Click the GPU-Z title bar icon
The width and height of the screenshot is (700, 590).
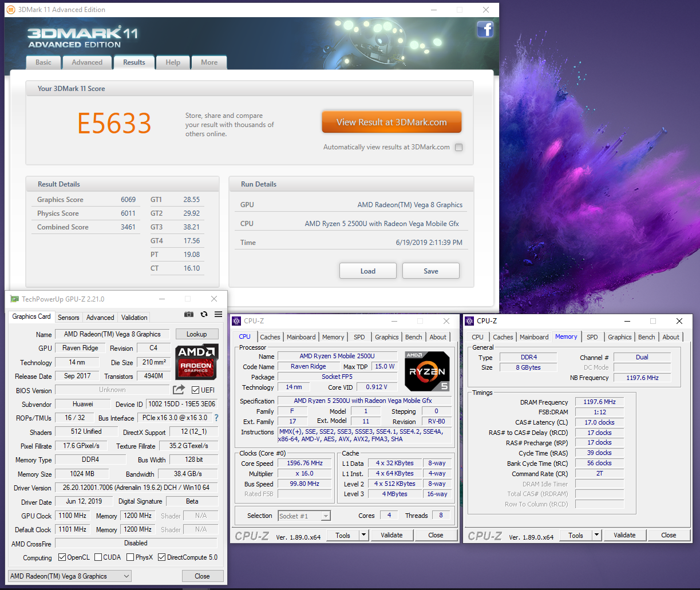(x=15, y=299)
